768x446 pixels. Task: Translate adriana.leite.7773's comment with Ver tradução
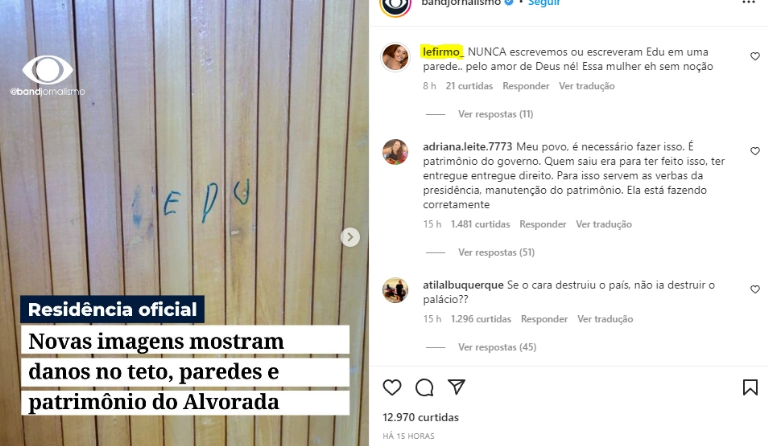(x=603, y=224)
